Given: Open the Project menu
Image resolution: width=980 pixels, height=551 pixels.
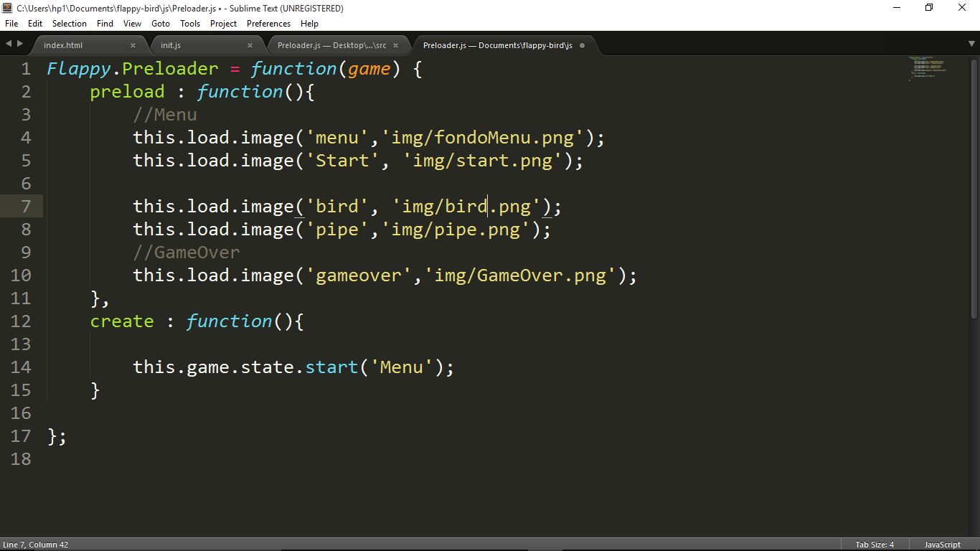Looking at the screenshot, I should click(223, 24).
